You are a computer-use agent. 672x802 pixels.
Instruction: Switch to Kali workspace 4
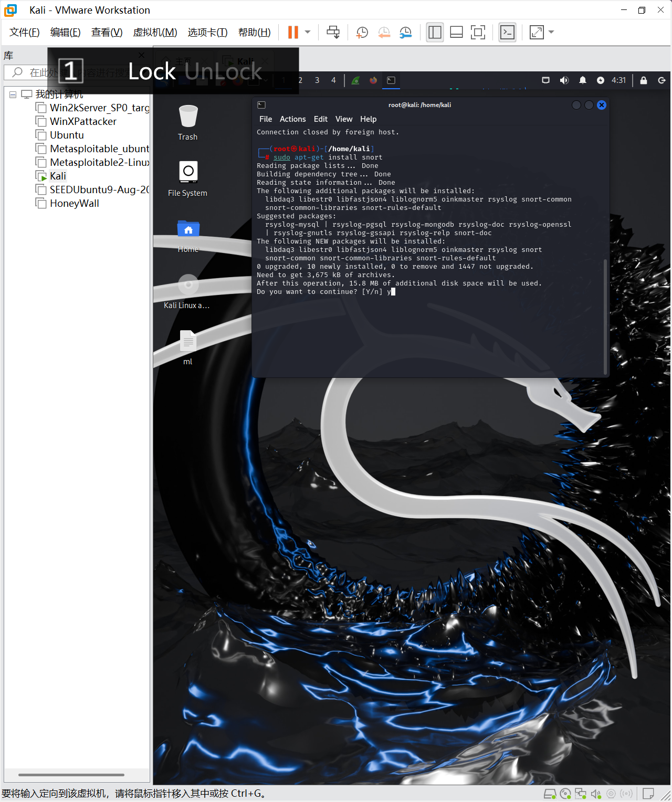pyautogui.click(x=333, y=80)
